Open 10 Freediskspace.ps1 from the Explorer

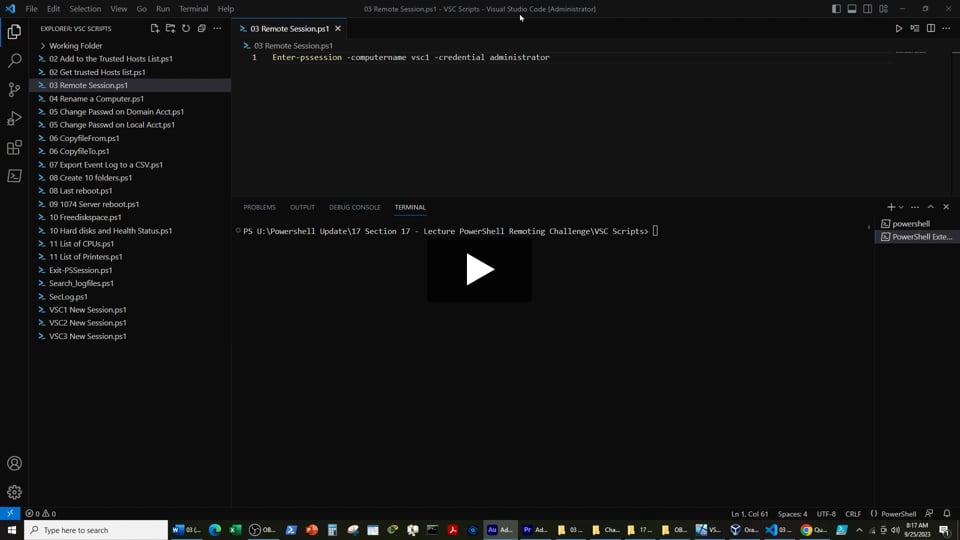tap(85, 217)
